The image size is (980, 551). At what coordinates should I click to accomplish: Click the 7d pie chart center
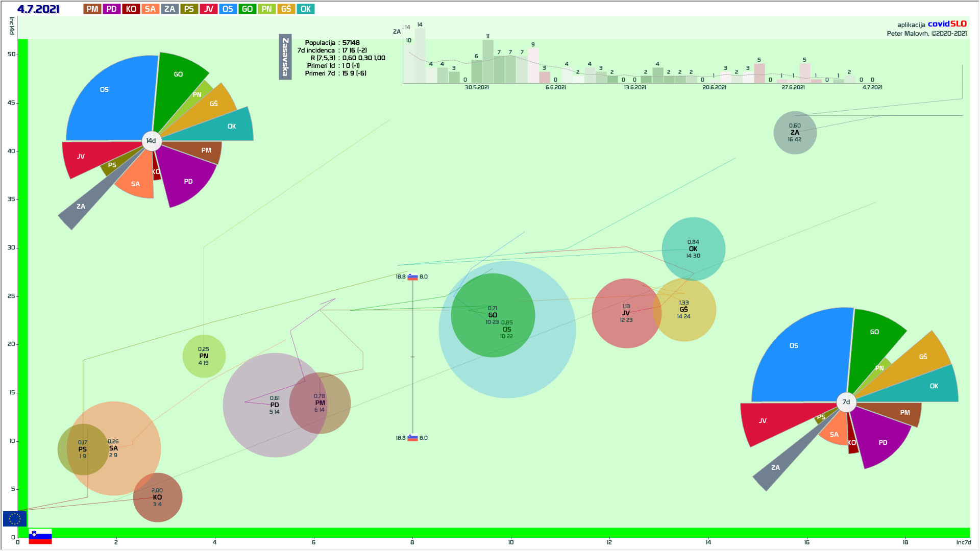pyautogui.click(x=846, y=402)
